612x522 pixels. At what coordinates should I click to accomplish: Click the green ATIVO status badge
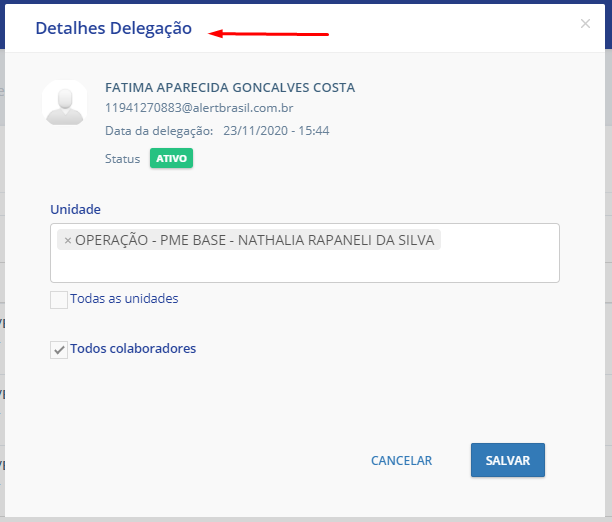(171, 158)
